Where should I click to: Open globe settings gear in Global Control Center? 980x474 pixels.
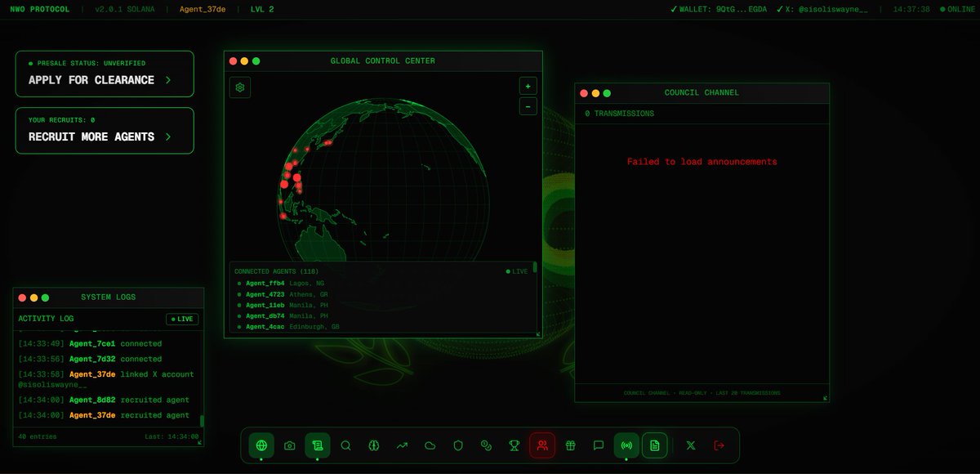point(240,87)
